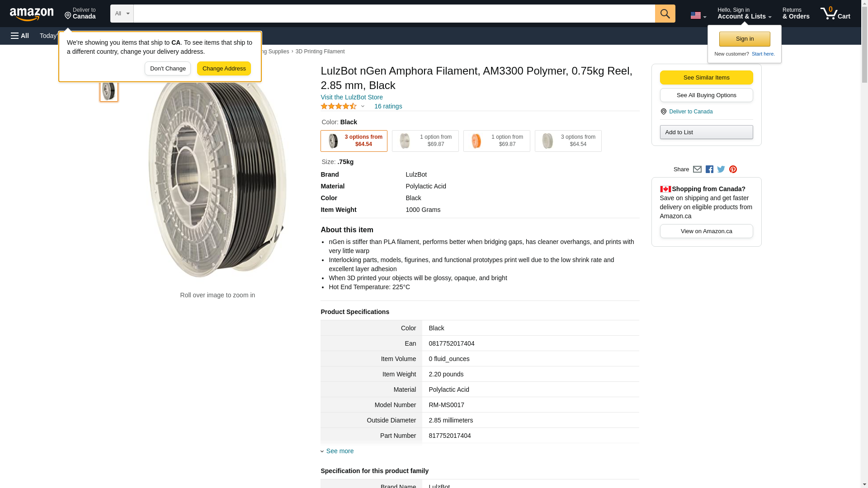The image size is (868, 488).
Task: Open Returns & Orders
Action: pyautogui.click(x=796, y=14)
